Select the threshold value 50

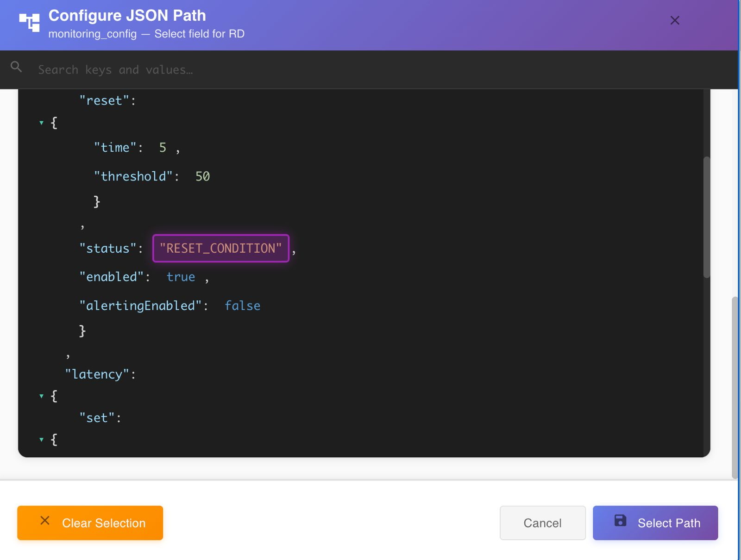[202, 176]
